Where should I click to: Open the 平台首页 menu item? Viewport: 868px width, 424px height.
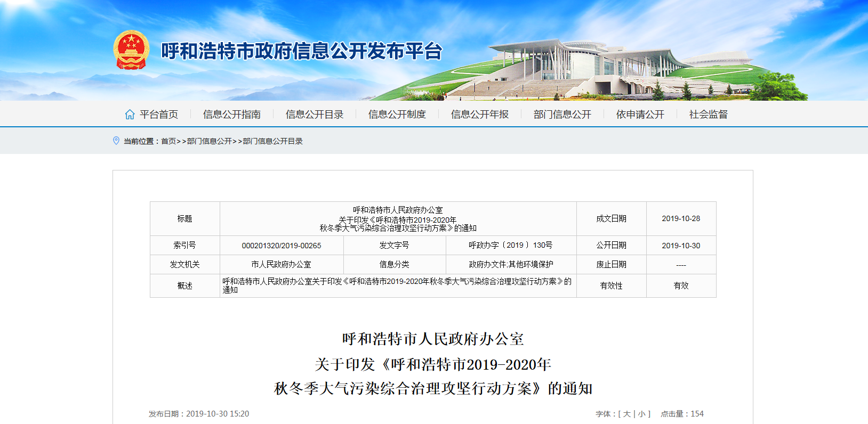159,115
